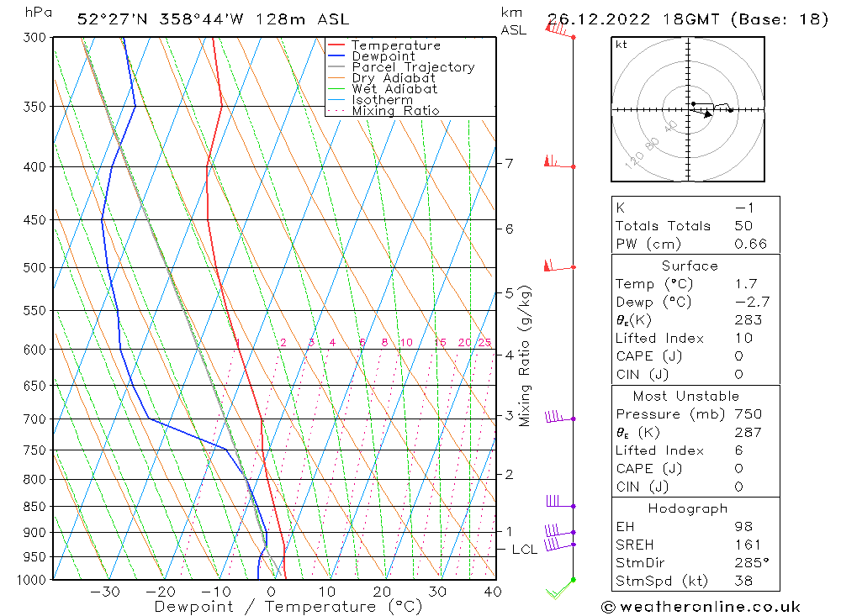Click the 'Surface' section header
The image size is (841, 616).
point(690,266)
